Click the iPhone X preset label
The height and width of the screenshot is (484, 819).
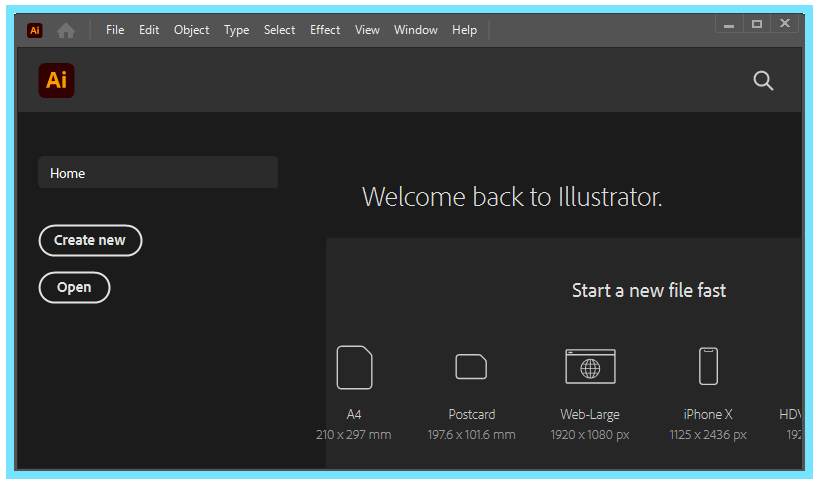pyautogui.click(x=708, y=415)
